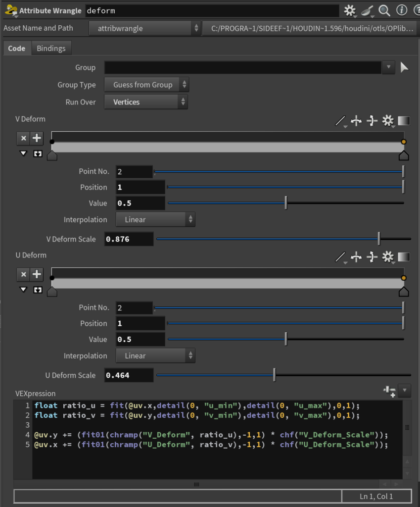This screenshot has height=507, width=420.
Task: Open Run Over Vertices dropdown
Action: [x=146, y=102]
